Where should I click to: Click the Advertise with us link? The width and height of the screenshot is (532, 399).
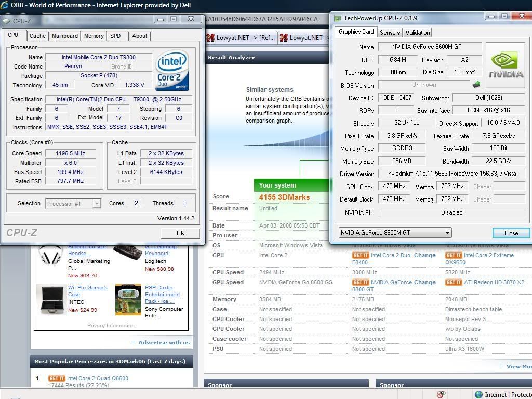point(164,342)
